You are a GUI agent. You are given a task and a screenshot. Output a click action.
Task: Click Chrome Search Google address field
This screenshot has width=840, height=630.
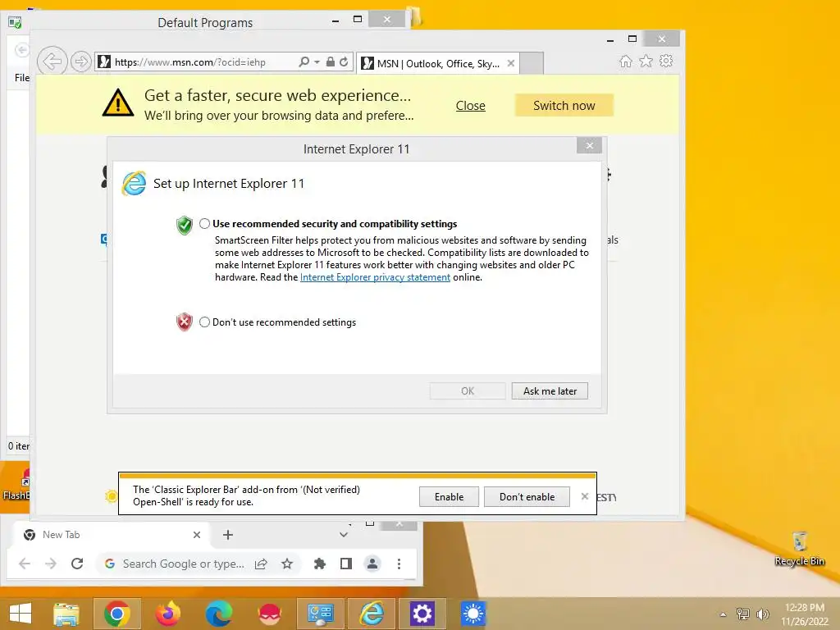point(183,564)
